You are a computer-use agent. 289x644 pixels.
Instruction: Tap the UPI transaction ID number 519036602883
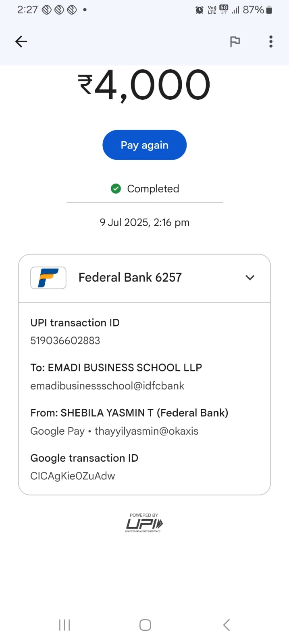[65, 341]
